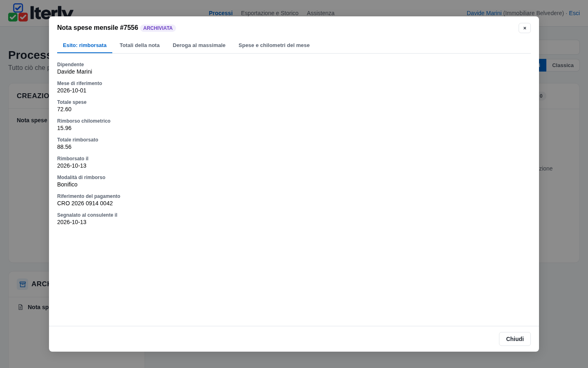This screenshot has width=588, height=368.
Task: Open the Deroga al massimale tab
Action: (199, 45)
